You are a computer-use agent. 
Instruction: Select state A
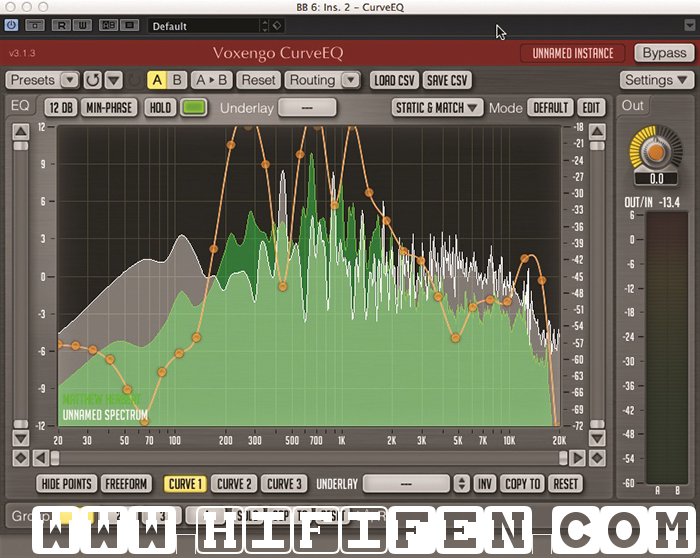click(157, 80)
